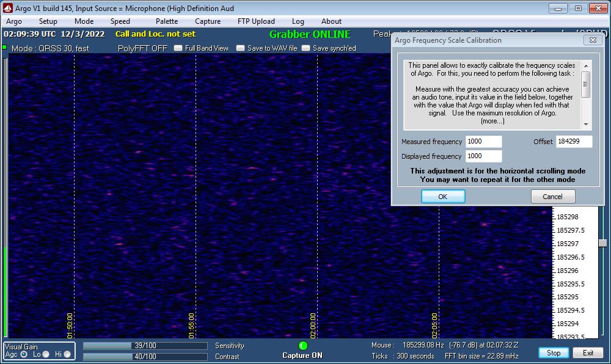Select the Hi visual gain radio button

[x=67, y=354]
